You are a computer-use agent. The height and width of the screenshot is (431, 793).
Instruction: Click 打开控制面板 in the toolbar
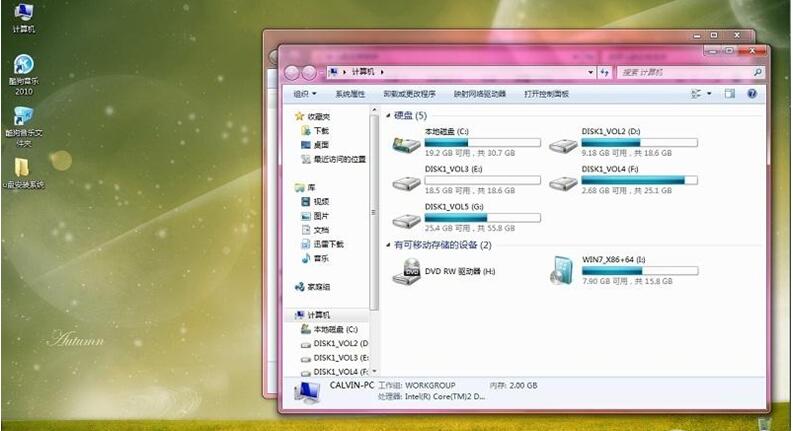click(547, 94)
